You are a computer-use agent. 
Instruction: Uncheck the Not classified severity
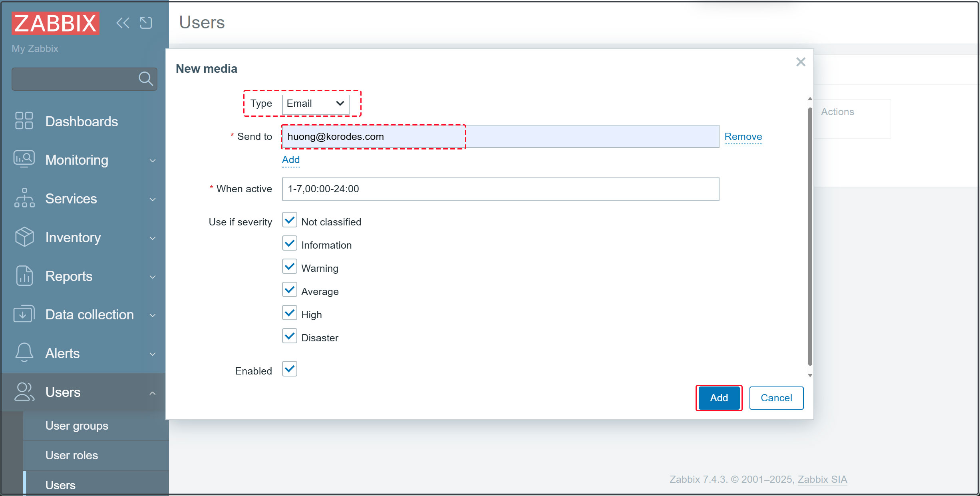(290, 220)
